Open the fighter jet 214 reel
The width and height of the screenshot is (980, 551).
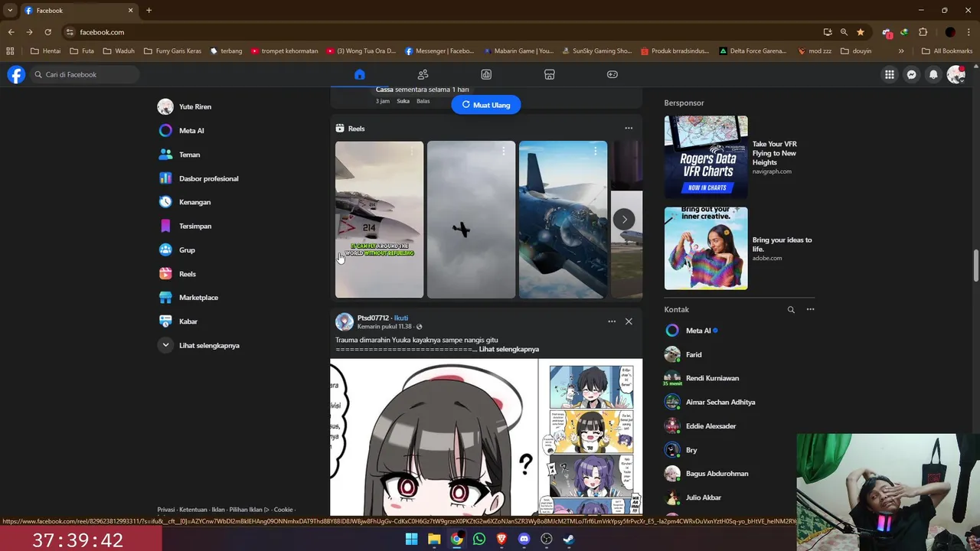379,220
